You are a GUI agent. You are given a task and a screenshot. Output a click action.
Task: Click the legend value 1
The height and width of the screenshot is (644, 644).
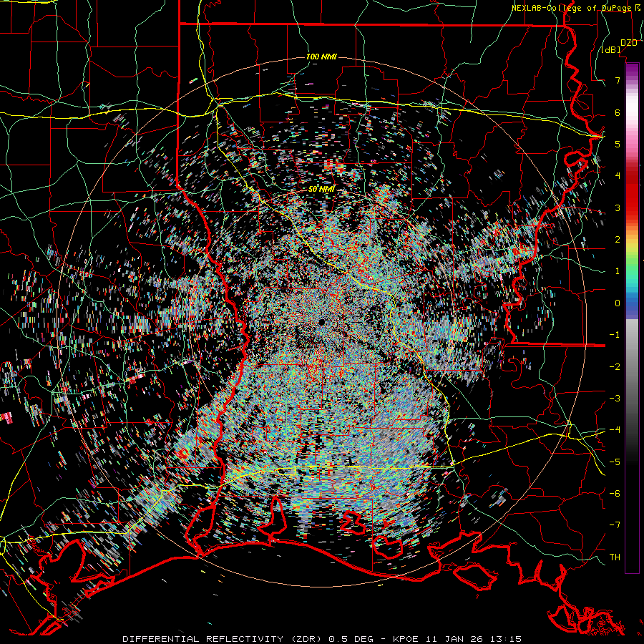click(x=618, y=271)
